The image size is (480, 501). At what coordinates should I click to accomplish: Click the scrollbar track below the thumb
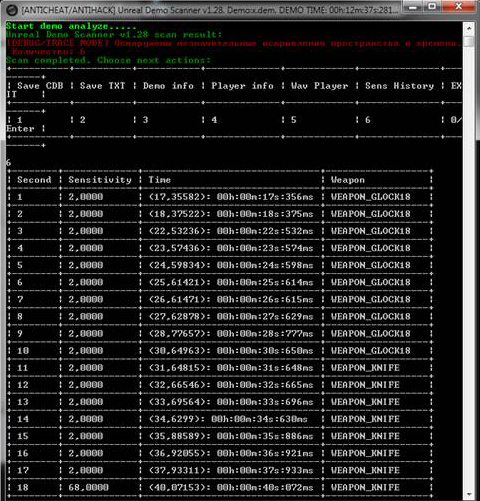point(468,267)
